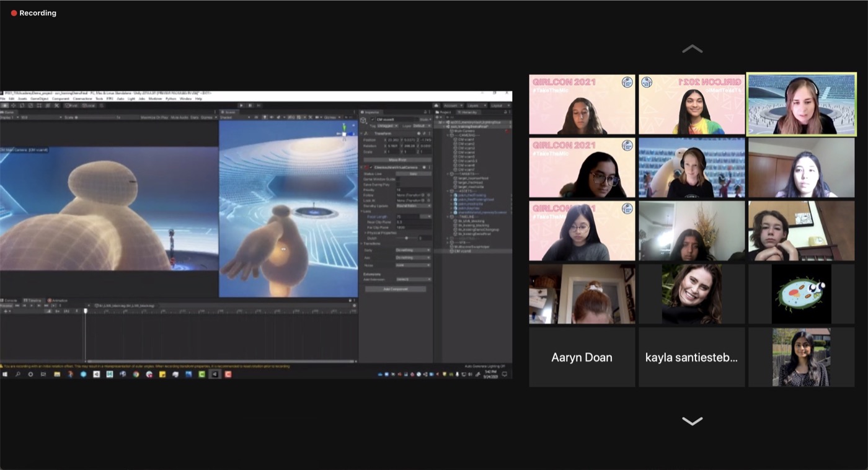Toggle the GameObject active checkbox
The width and height of the screenshot is (868, 470).
pyautogui.click(x=372, y=119)
